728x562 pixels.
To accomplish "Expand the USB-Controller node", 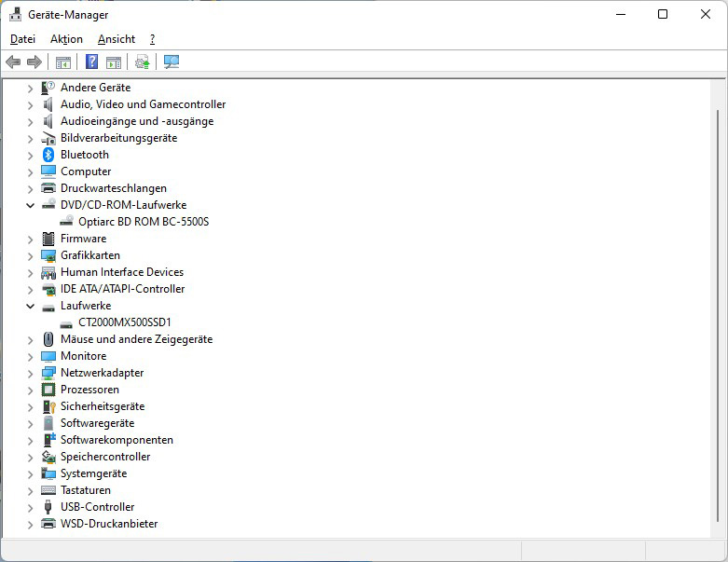I will pos(30,508).
